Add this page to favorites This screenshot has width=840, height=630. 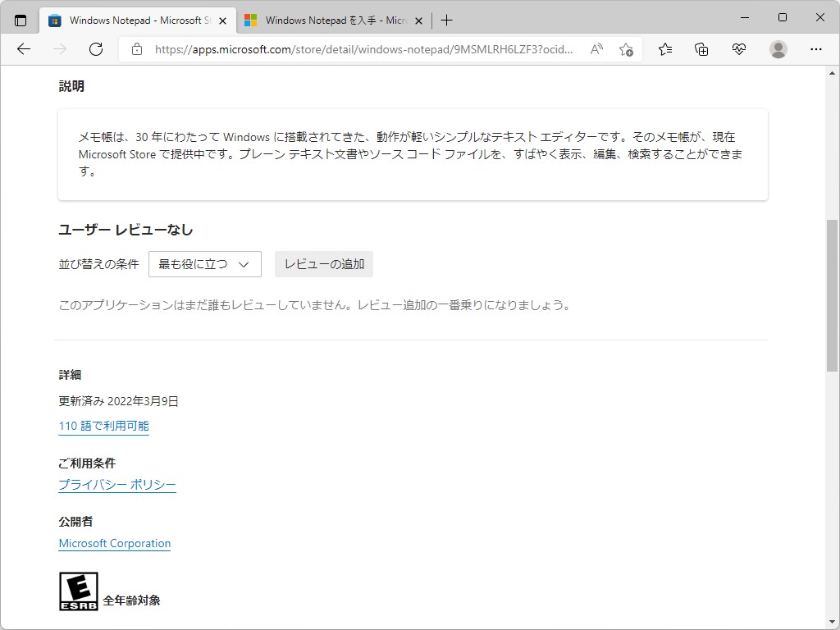pos(626,49)
